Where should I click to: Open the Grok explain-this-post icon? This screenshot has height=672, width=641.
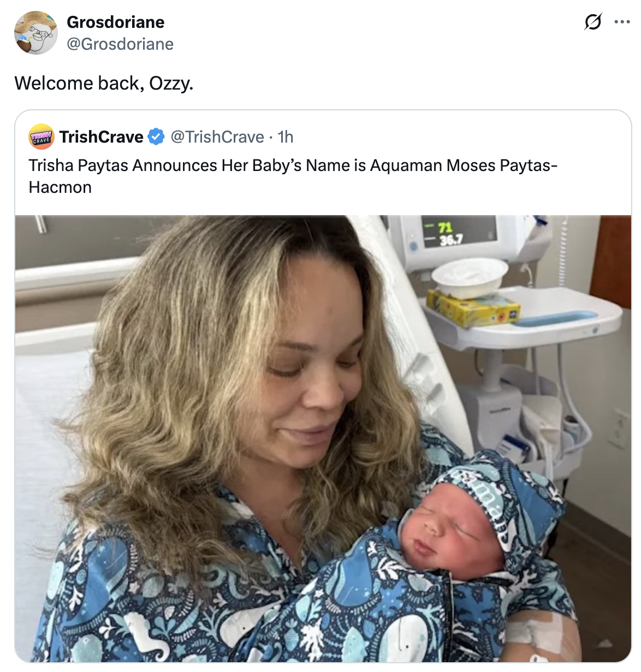tap(593, 22)
